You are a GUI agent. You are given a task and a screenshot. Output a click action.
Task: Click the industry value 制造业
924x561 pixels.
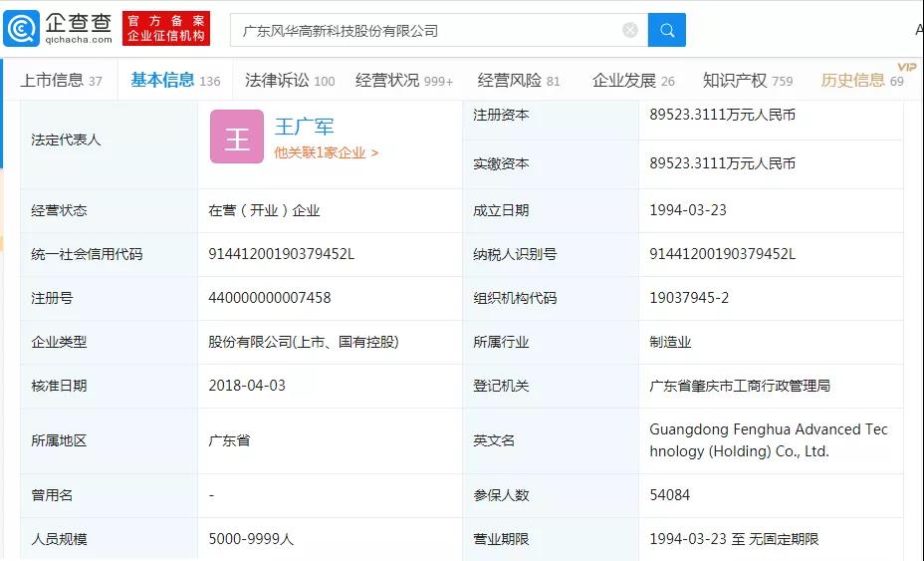[x=670, y=342]
